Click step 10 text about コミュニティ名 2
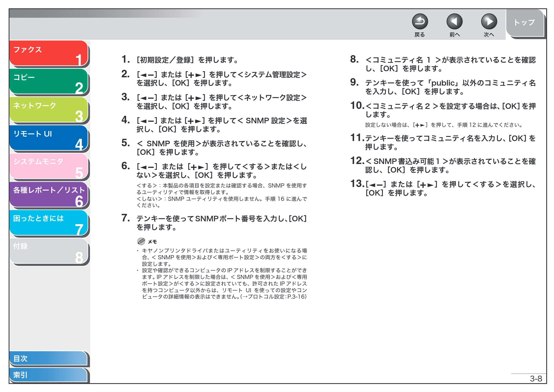 pyautogui.click(x=450, y=110)
